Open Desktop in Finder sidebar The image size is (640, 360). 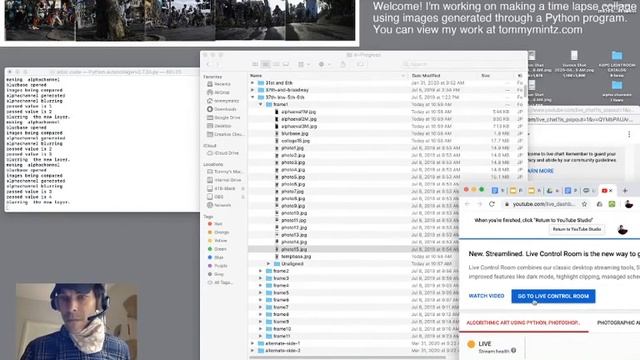point(220,126)
